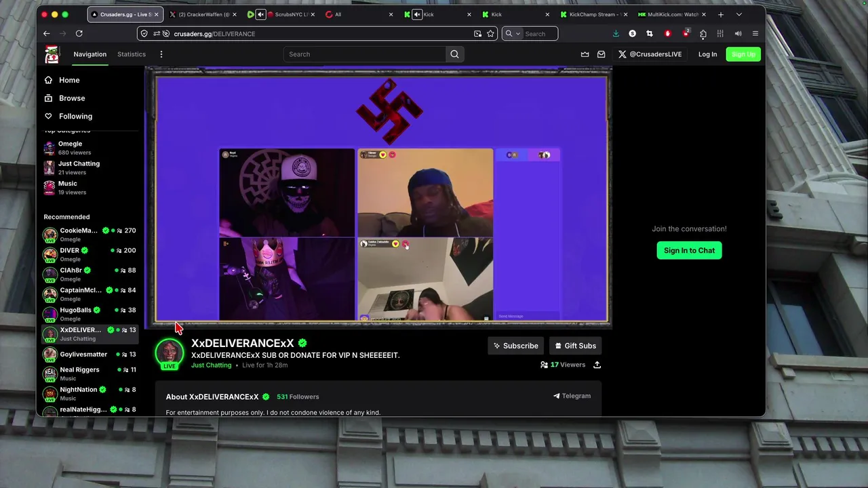
Task: Expand the browser tab list chevron
Action: click(x=739, y=14)
